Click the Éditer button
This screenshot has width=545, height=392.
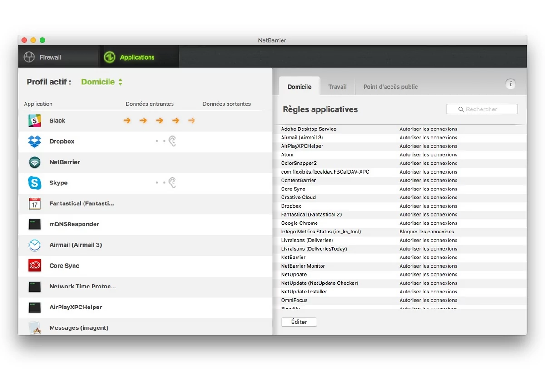pos(299,322)
